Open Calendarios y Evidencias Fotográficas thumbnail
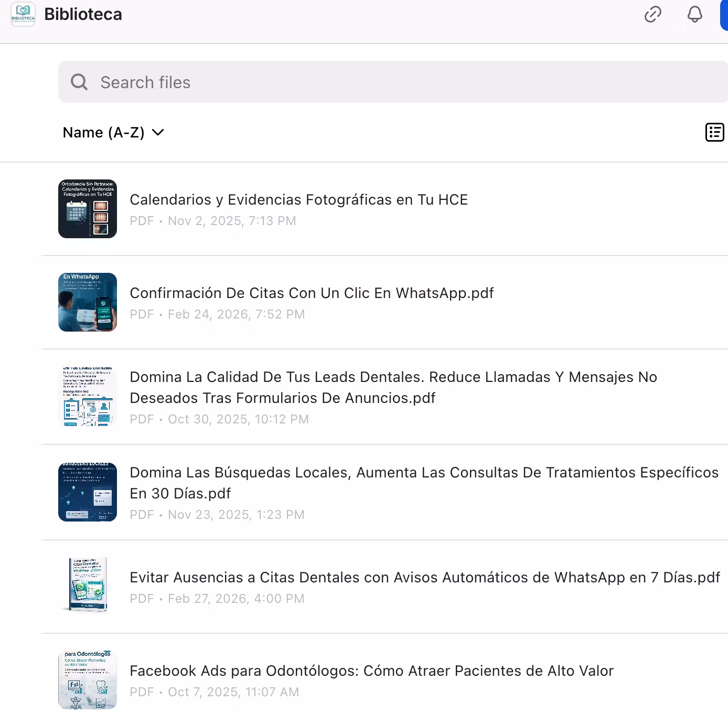Screen dimensions: 728x723 pos(88,209)
